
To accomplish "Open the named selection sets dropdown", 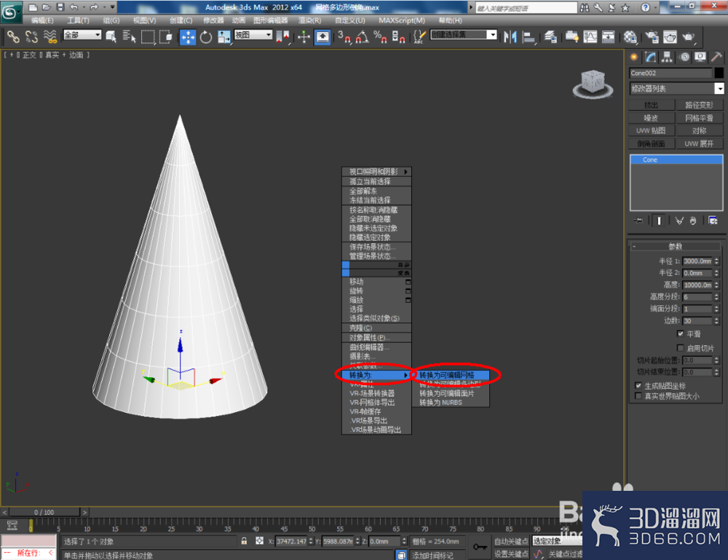I will pos(464,35).
